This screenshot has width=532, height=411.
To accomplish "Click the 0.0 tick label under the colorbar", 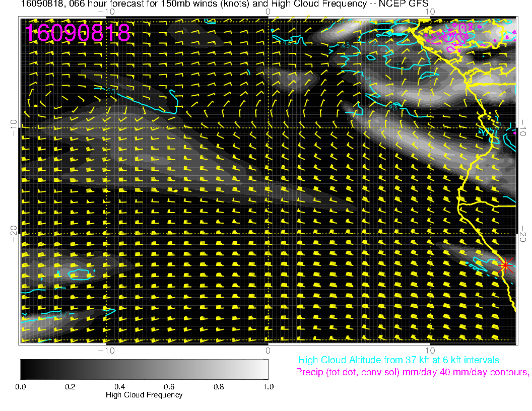I will click(20, 387).
